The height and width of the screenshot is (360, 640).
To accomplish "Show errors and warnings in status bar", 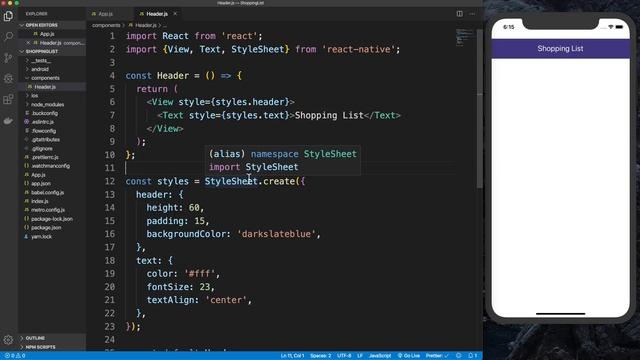I will pyautogui.click(x=15, y=356).
